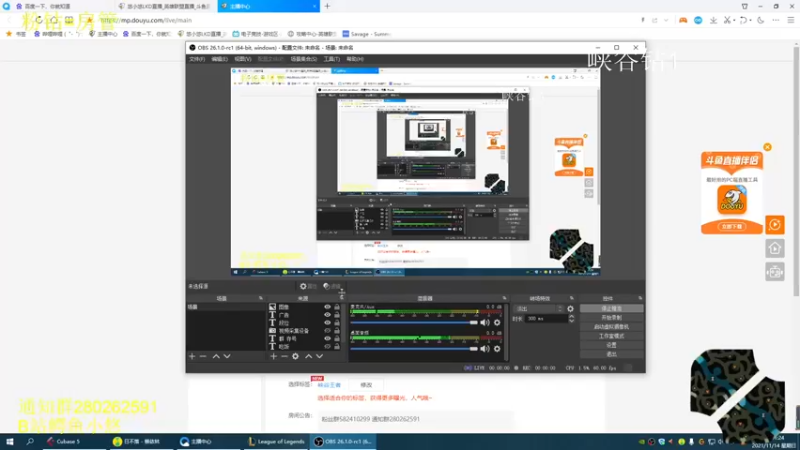Open the 文件(F) menu in OBS

[x=197, y=59]
